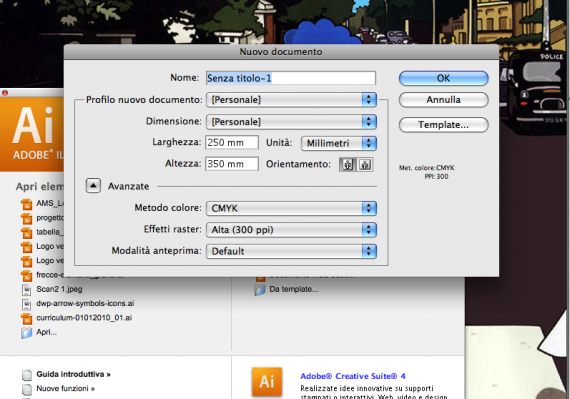This screenshot has height=399, width=570.
Task: Click the OK button
Action: tap(443, 78)
